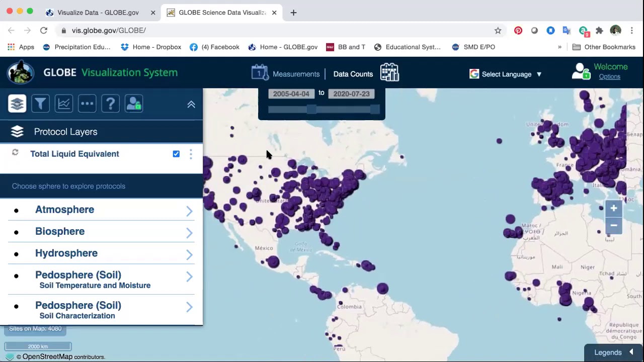The image size is (644, 362).
Task: Open the Precipitation Edu... bookmark
Action: pos(76,47)
